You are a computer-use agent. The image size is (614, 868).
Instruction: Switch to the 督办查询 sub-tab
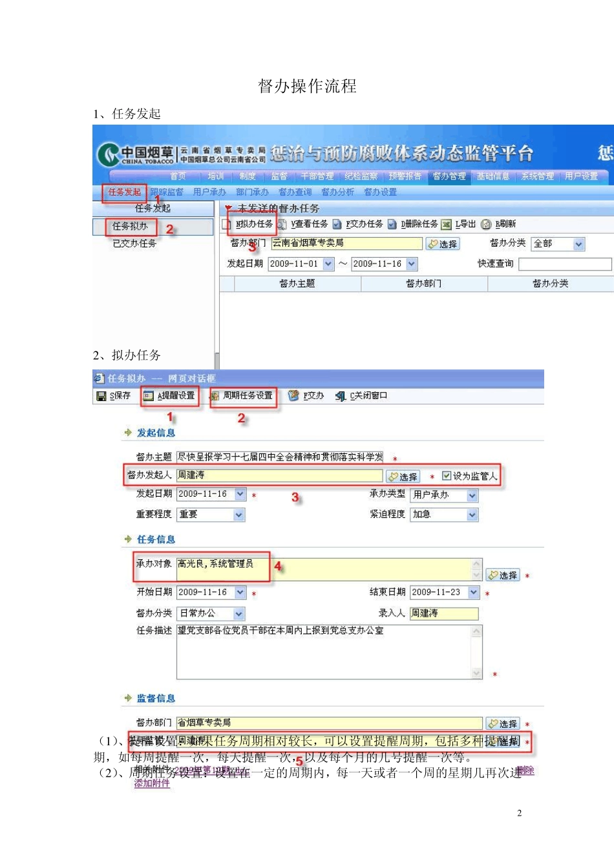(x=295, y=192)
